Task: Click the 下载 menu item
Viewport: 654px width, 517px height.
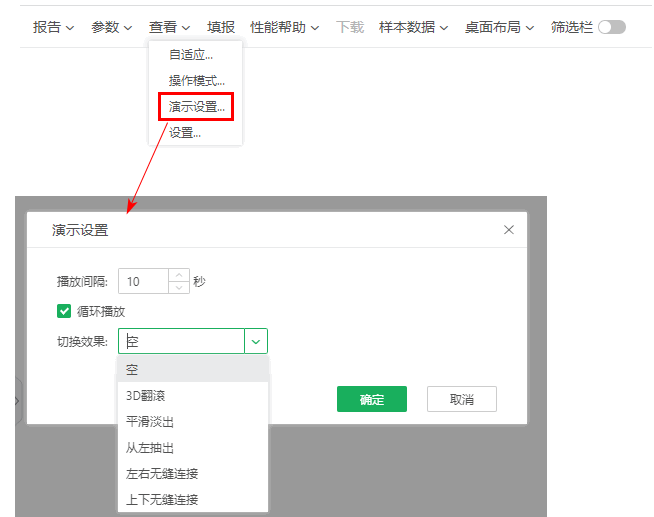Action: click(350, 28)
